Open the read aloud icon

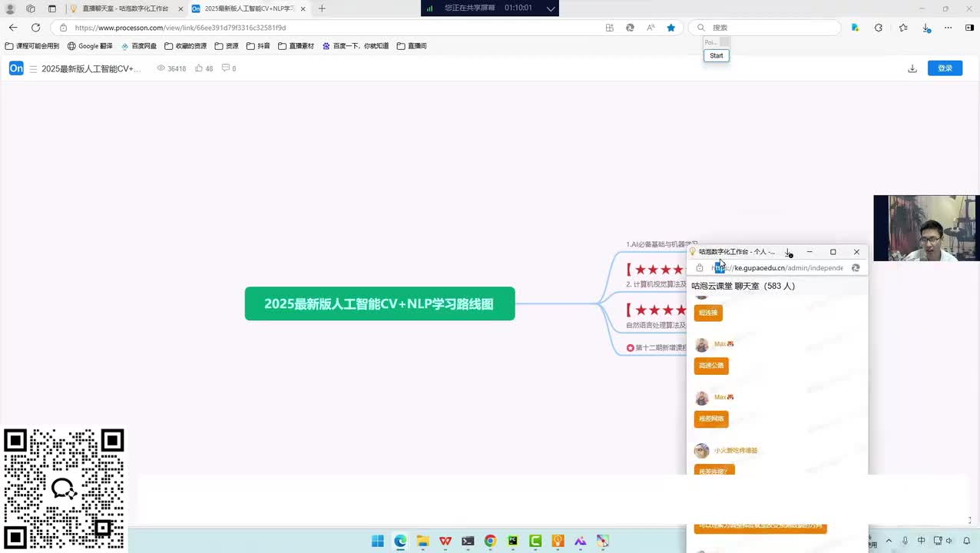[651, 28]
